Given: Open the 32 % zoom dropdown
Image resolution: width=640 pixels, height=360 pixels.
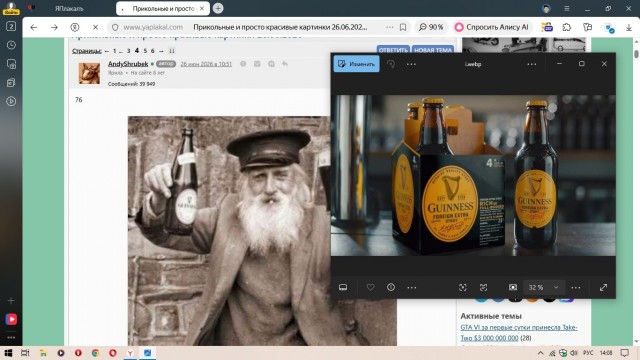Looking at the screenshot, I should [x=543, y=287].
